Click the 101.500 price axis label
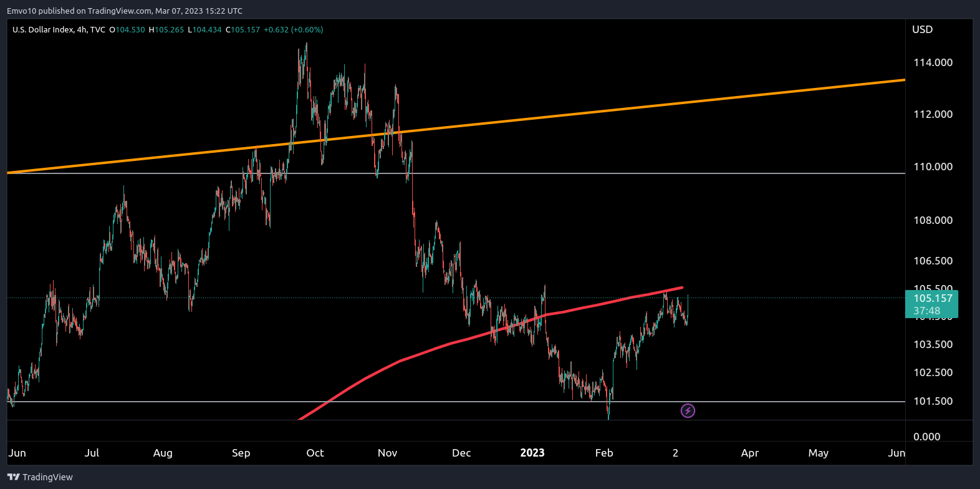Image resolution: width=980 pixels, height=489 pixels. 933,401
